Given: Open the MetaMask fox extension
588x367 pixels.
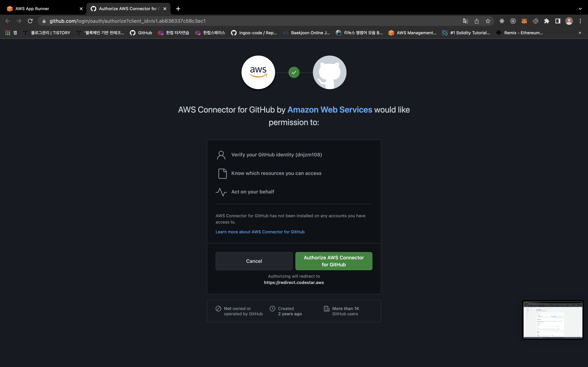Looking at the screenshot, I should [524, 21].
